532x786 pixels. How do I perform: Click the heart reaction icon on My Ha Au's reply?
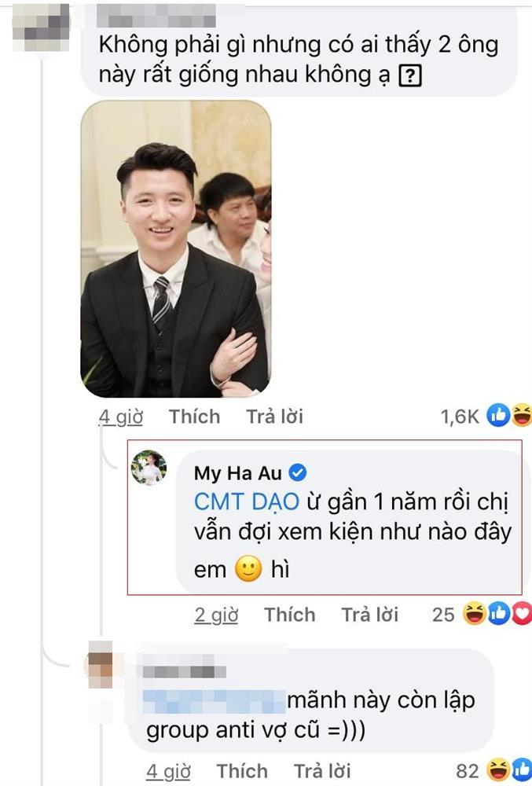[x=522, y=614]
